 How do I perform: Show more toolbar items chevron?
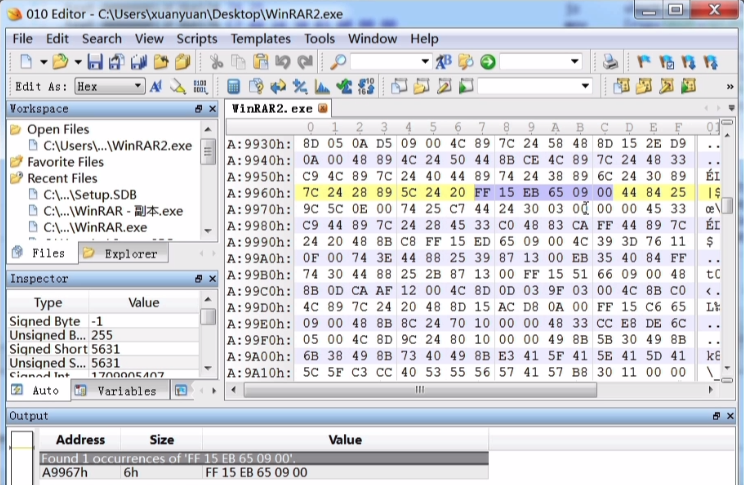[x=730, y=86]
